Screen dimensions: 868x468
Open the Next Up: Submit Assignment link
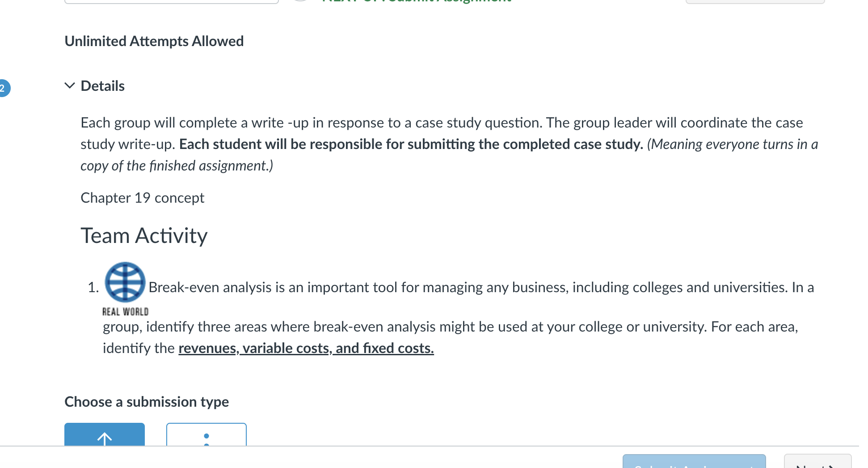click(x=416, y=2)
